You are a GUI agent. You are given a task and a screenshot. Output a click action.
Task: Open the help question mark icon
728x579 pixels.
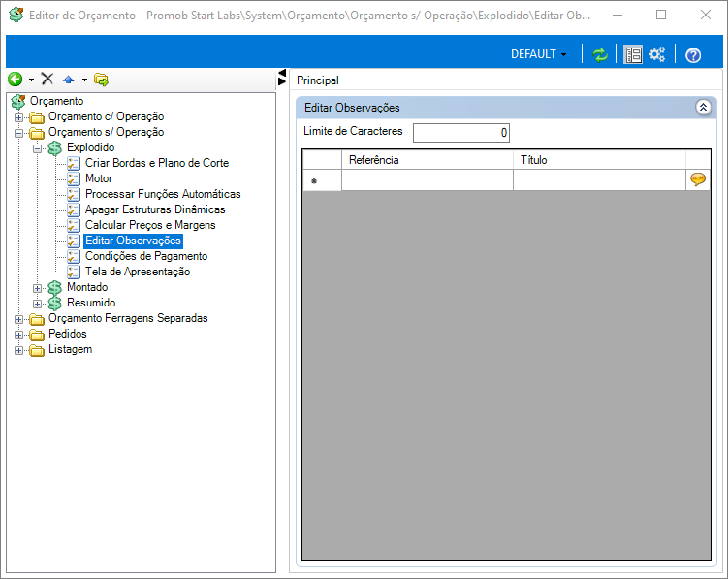pos(693,55)
